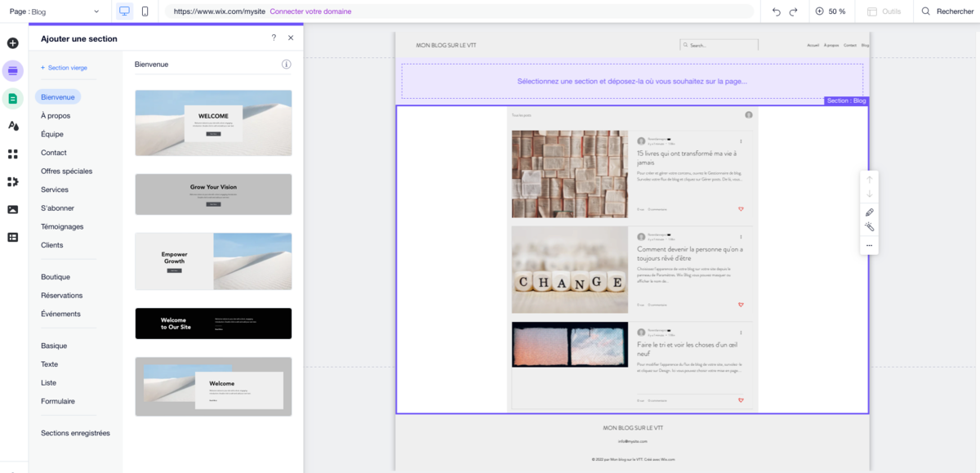Choose the black Welcome to Our Site template

point(213,324)
